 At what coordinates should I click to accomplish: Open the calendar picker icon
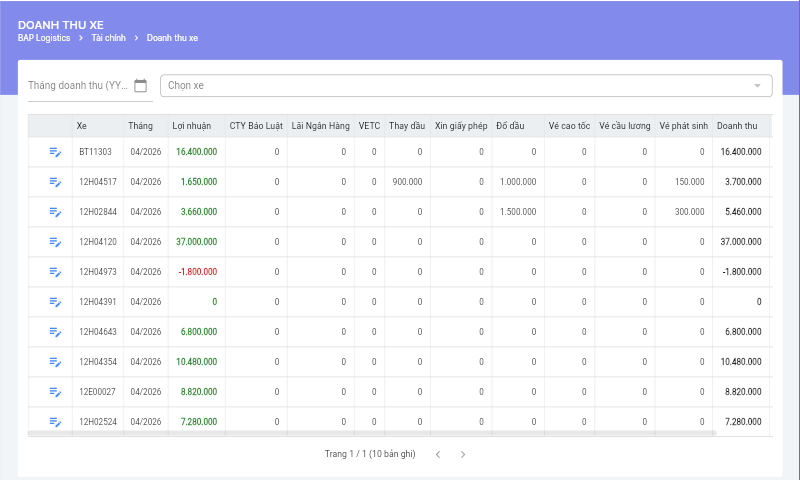coord(140,86)
